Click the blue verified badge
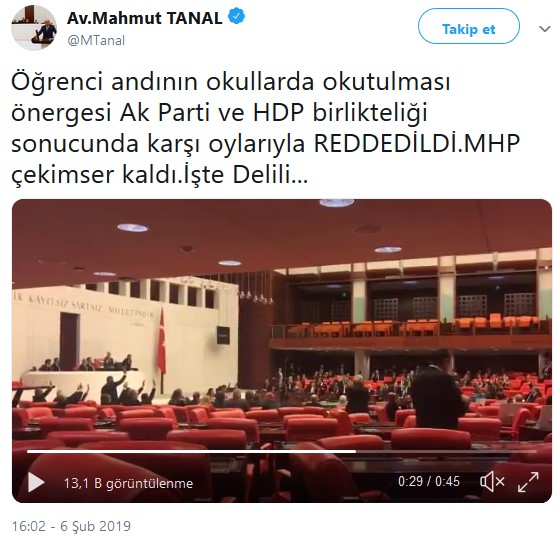 [236, 17]
